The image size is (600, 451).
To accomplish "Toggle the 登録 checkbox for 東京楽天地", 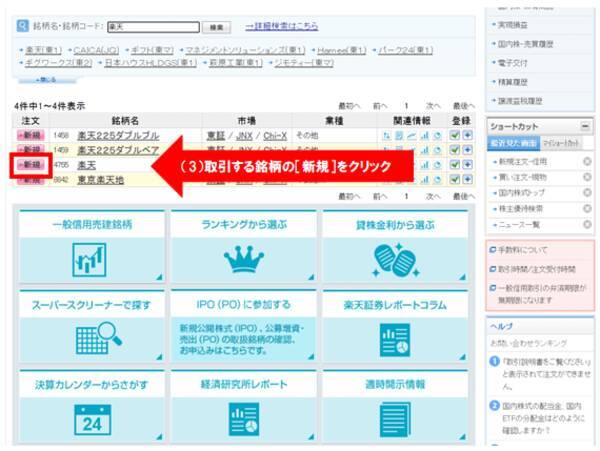I will click(455, 178).
